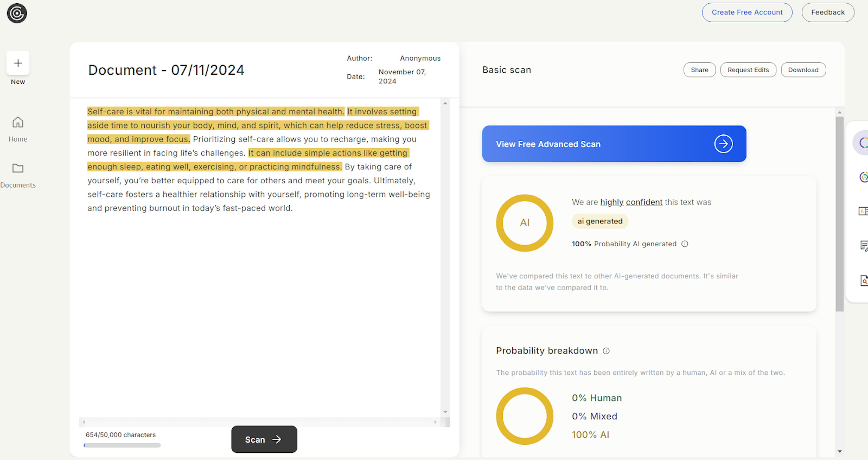
Task: Open View Free Advanced Scan banner
Action: pyautogui.click(x=614, y=144)
